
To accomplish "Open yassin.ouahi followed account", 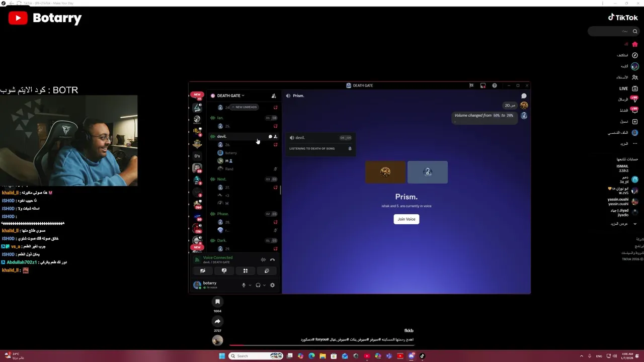I will pyautogui.click(x=624, y=202).
